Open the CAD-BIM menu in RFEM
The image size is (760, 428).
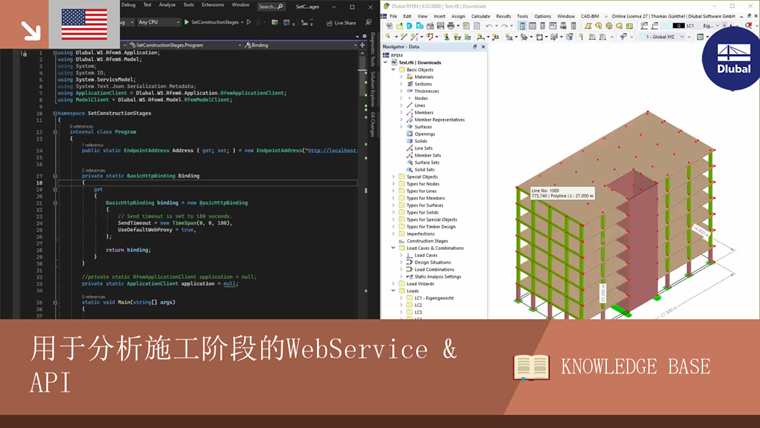(590, 16)
